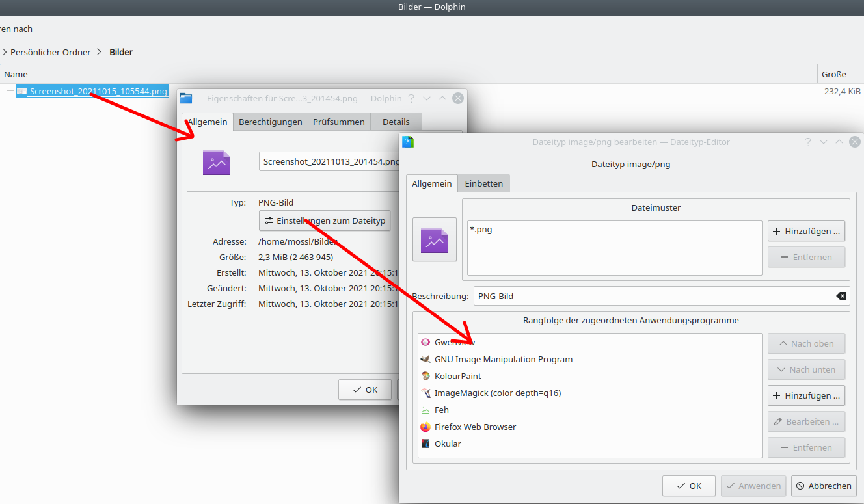Image resolution: width=864 pixels, height=504 pixels.
Task: Switch to the Einbetten tab
Action: [483, 183]
